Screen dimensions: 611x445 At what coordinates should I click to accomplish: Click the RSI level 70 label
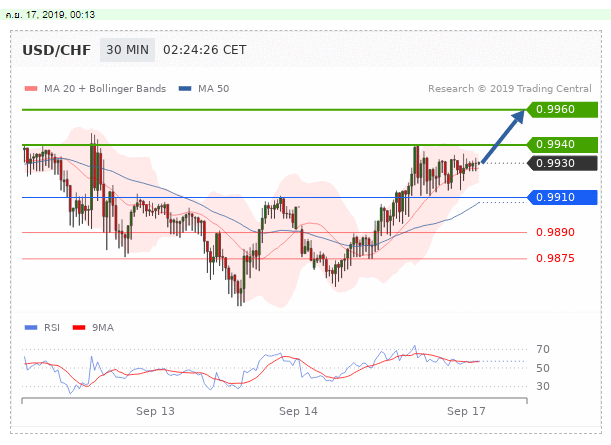click(543, 349)
